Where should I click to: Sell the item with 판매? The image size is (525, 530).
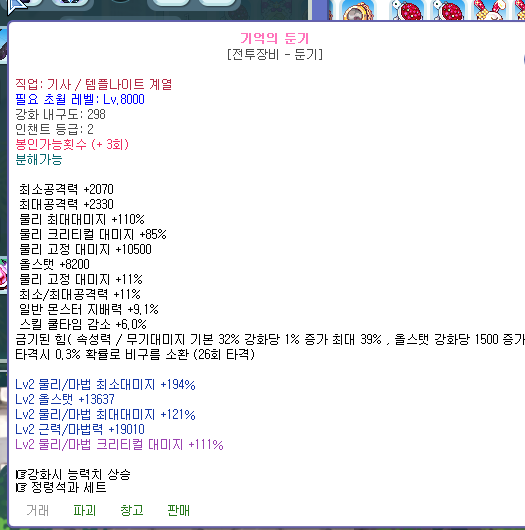pyautogui.click(x=178, y=510)
